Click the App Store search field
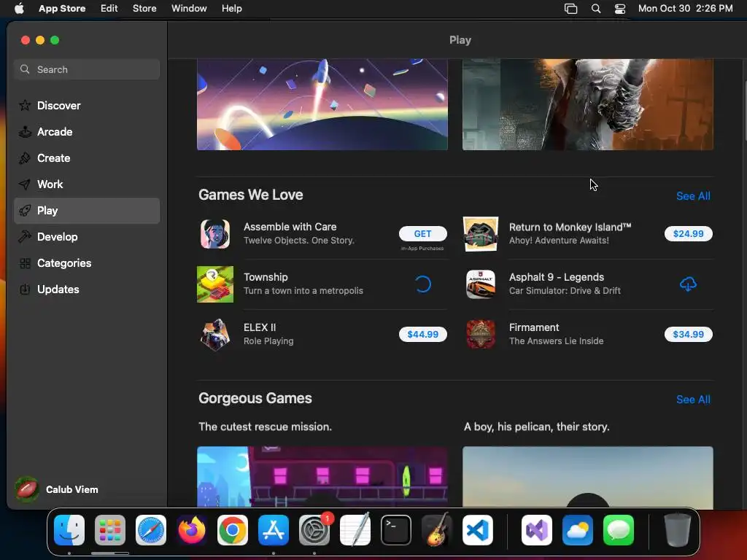Screen dimensions: 747x560 [87, 69]
